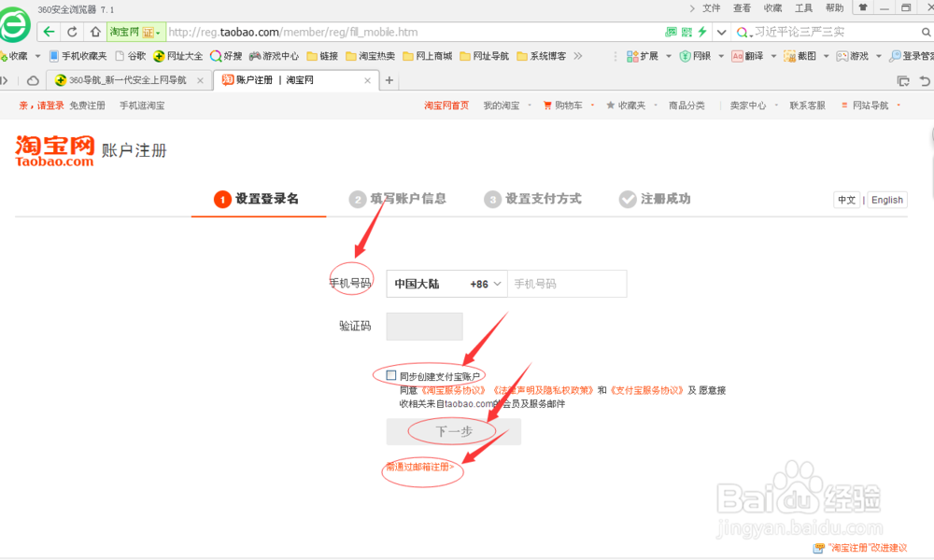
Task: Click the 下一步 next step button
Action: [x=453, y=431]
